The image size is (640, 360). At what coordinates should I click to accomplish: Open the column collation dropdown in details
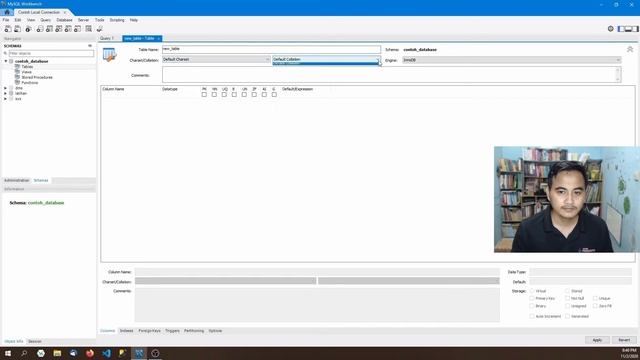[409, 281]
